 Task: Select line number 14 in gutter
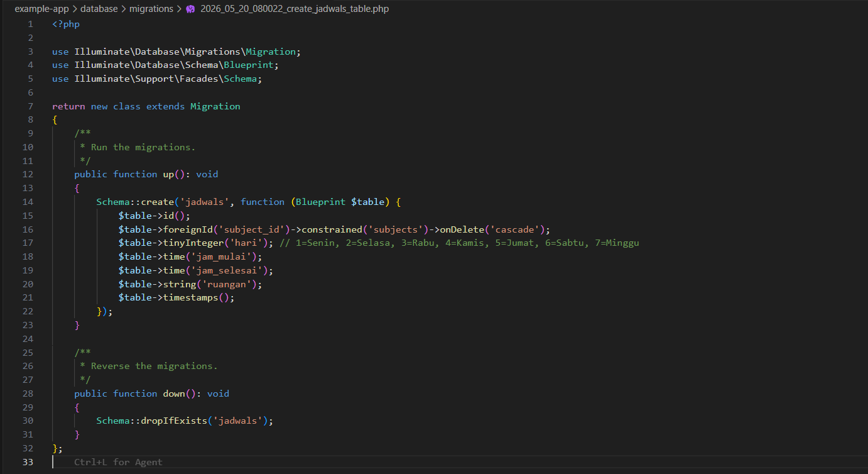click(28, 202)
